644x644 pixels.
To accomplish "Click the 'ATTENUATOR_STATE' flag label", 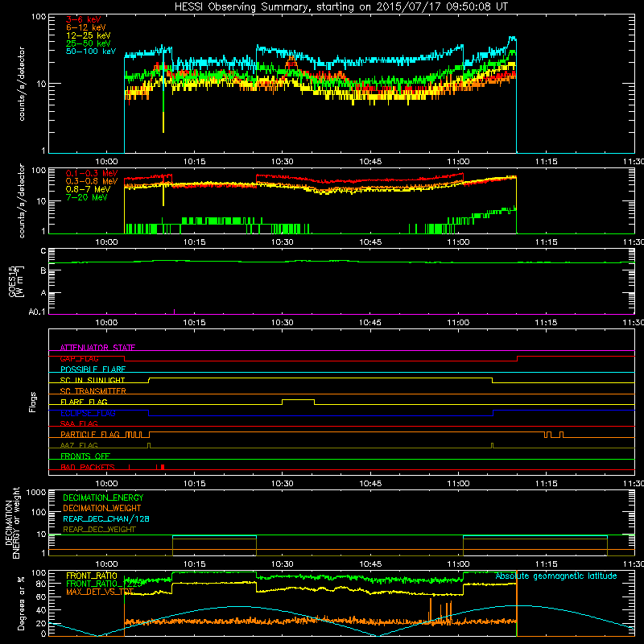I will [x=97, y=348].
